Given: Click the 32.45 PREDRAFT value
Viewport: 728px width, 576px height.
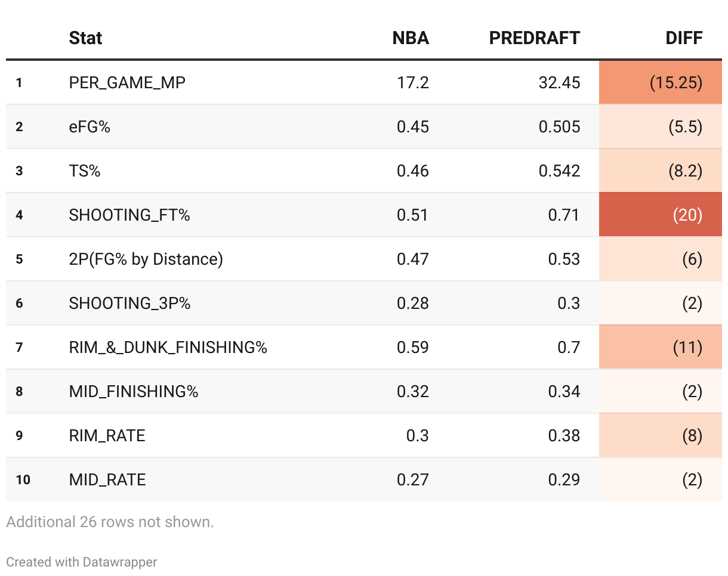Looking at the screenshot, I should pos(559,82).
